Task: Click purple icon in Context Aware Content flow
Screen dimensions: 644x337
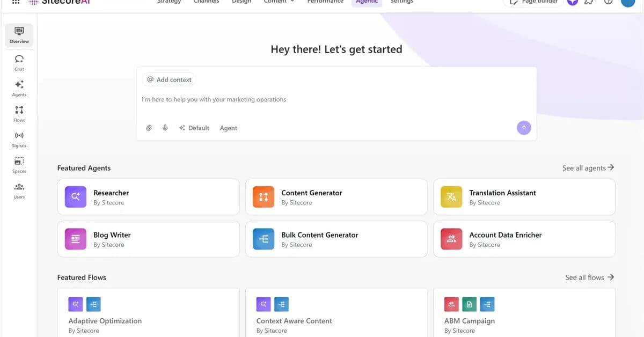Action: pos(264,304)
